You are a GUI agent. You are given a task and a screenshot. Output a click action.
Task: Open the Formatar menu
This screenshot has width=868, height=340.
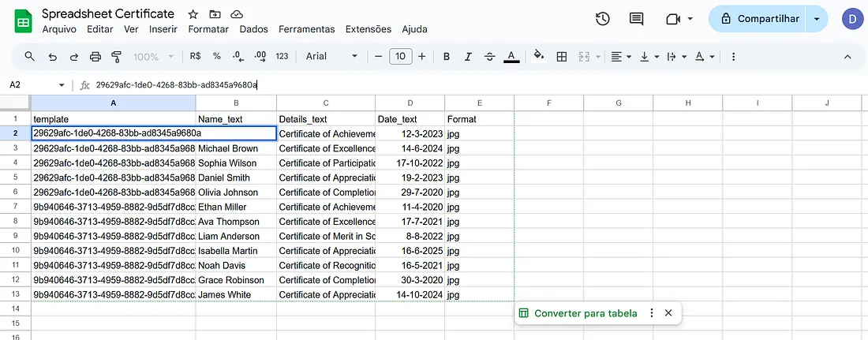[208, 29]
